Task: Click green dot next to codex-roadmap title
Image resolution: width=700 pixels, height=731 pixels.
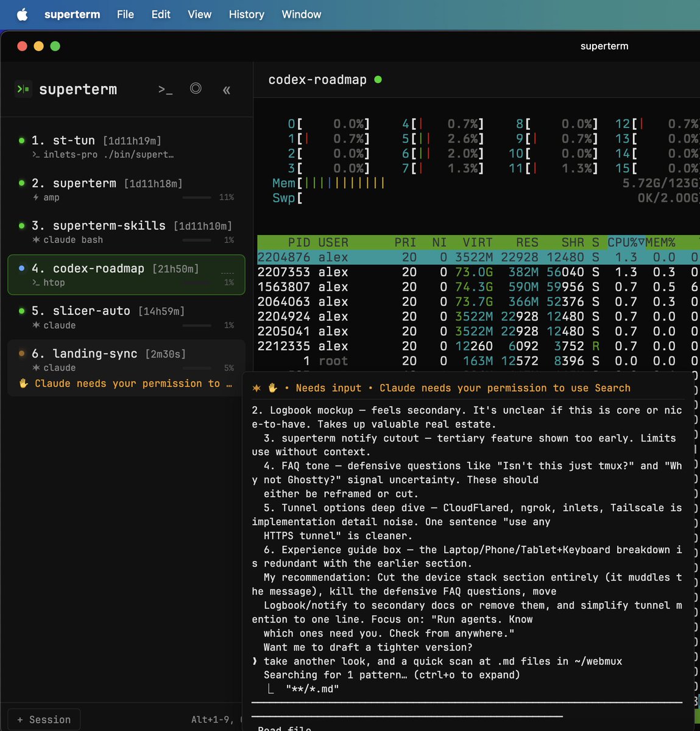Action: click(378, 79)
